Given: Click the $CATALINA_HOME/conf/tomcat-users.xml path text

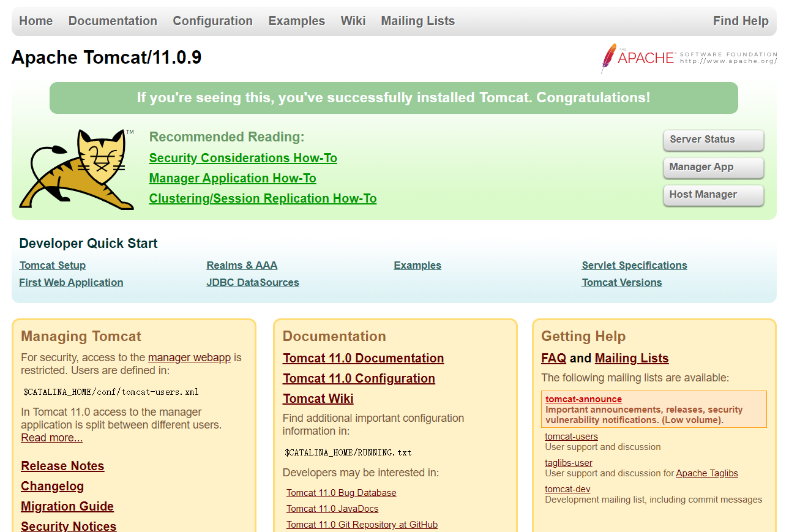Looking at the screenshot, I should [x=111, y=392].
